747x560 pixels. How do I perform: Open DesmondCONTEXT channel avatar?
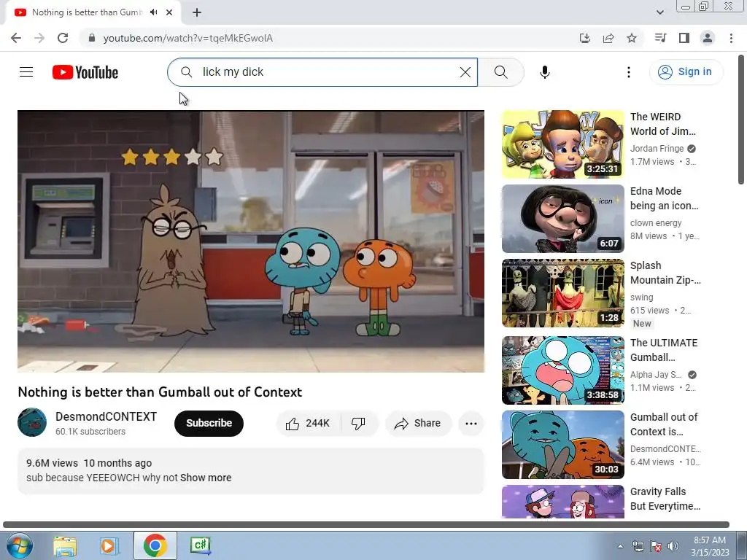point(32,422)
